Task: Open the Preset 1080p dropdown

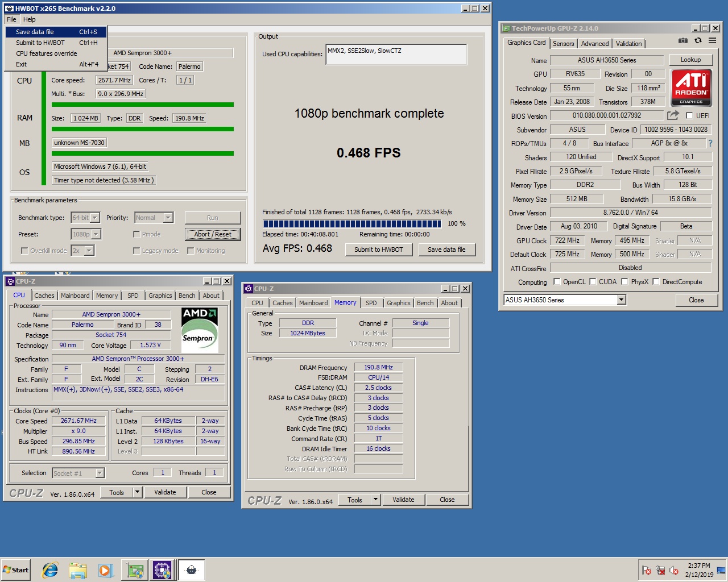Action: 86,234
